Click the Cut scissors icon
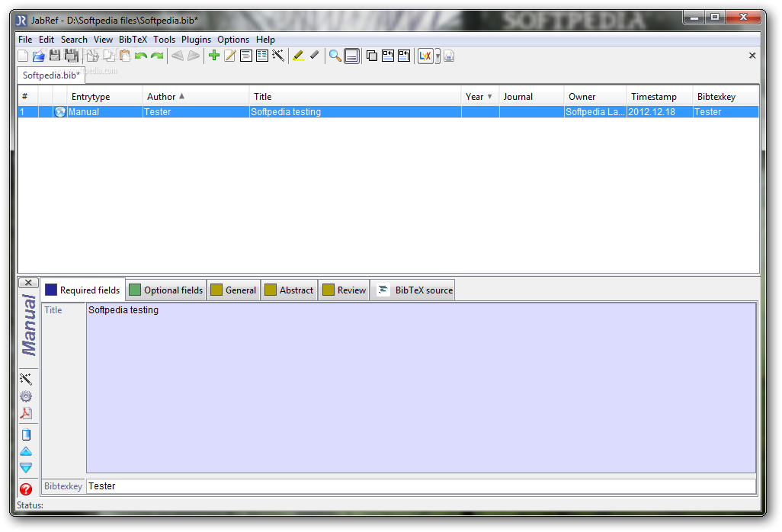The image size is (782, 532). pyautogui.click(x=92, y=56)
